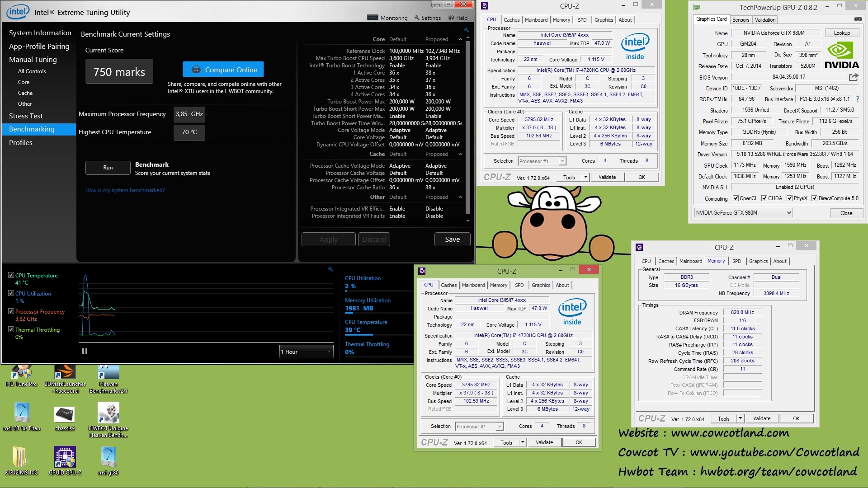This screenshot has height=488, width=868.
Task: Click top CPU-Z window title icon
Action: (x=485, y=6)
